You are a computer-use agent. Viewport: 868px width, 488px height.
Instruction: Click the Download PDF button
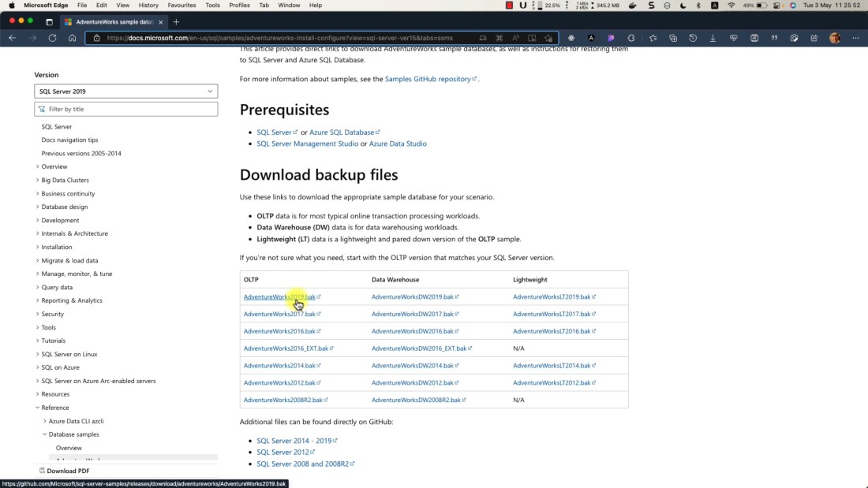(64, 471)
